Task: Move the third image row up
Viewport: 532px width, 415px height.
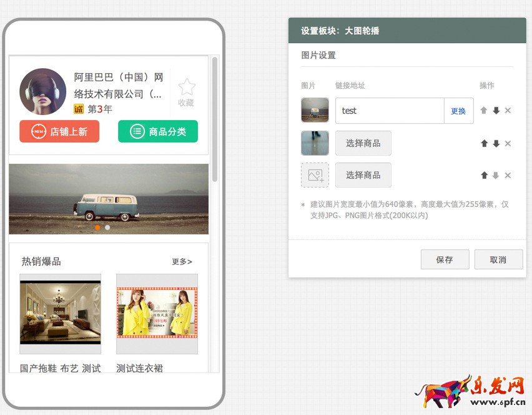Action: (484, 175)
